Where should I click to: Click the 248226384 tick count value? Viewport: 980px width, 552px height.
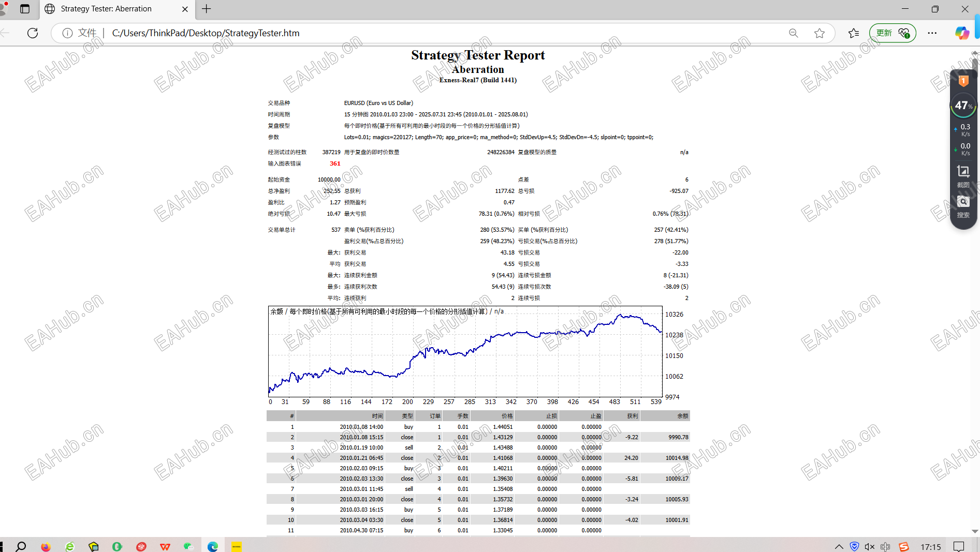(x=501, y=152)
